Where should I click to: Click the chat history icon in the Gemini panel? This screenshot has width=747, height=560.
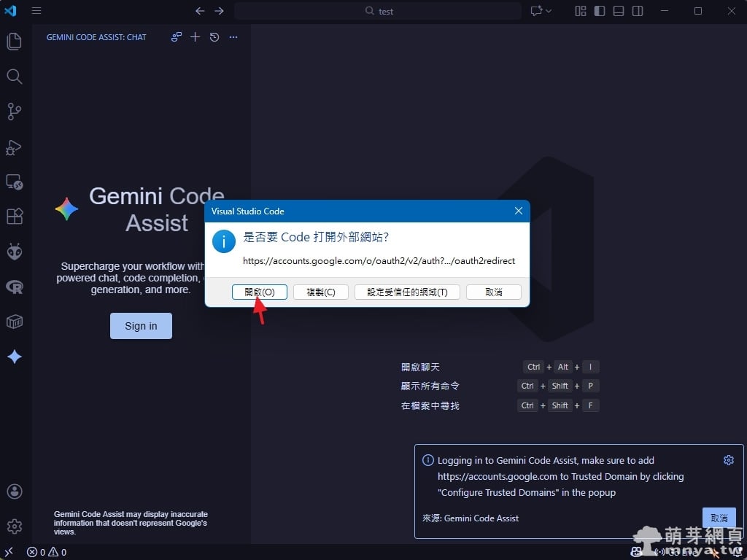coord(214,37)
